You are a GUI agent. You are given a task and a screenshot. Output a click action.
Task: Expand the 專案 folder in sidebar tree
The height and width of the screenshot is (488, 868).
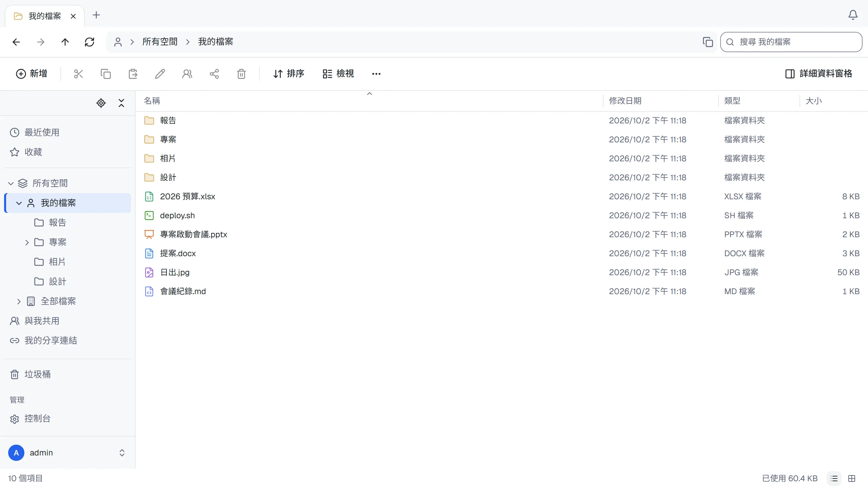tap(27, 242)
